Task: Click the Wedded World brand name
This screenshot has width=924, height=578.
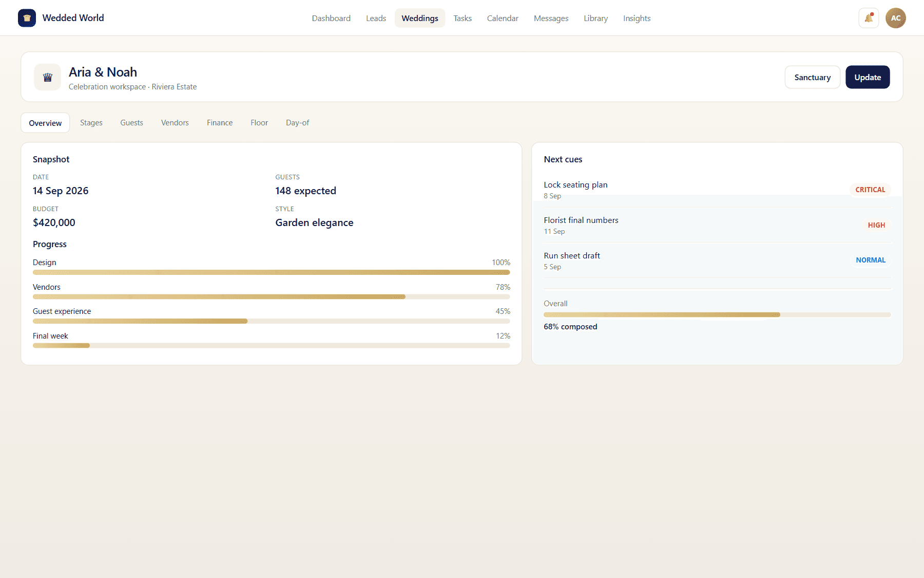Action: coord(73,18)
